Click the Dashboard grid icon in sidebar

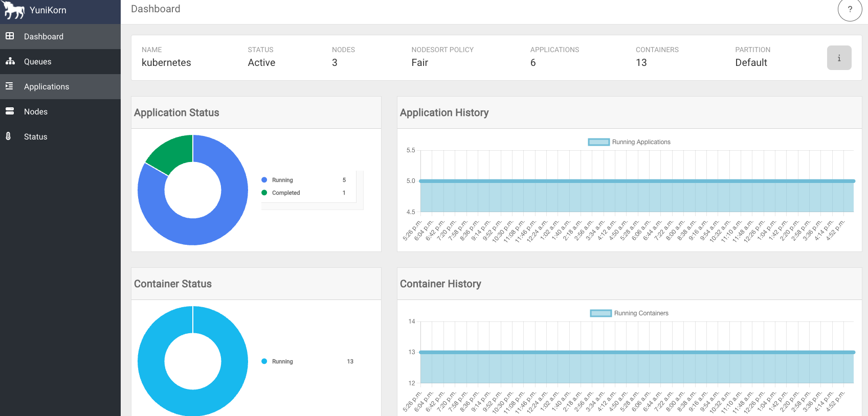(x=10, y=36)
